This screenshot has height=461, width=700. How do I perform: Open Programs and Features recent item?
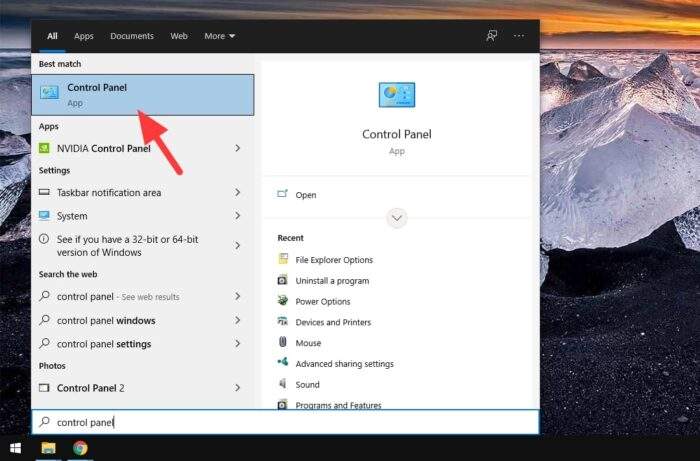(x=338, y=405)
